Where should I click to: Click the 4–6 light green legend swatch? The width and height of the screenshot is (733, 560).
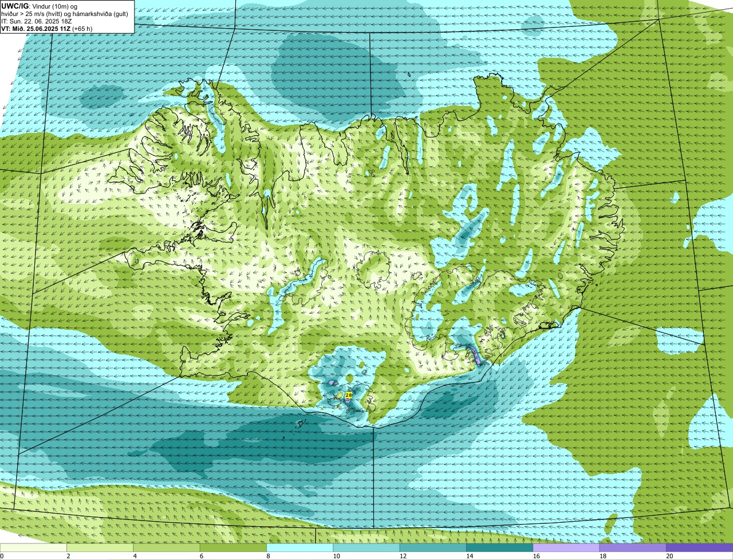click(167, 548)
